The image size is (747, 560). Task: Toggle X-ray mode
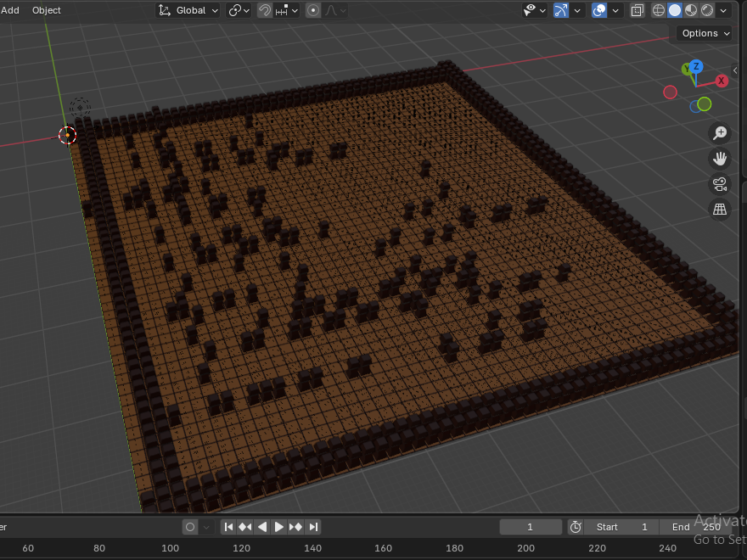[637, 10]
